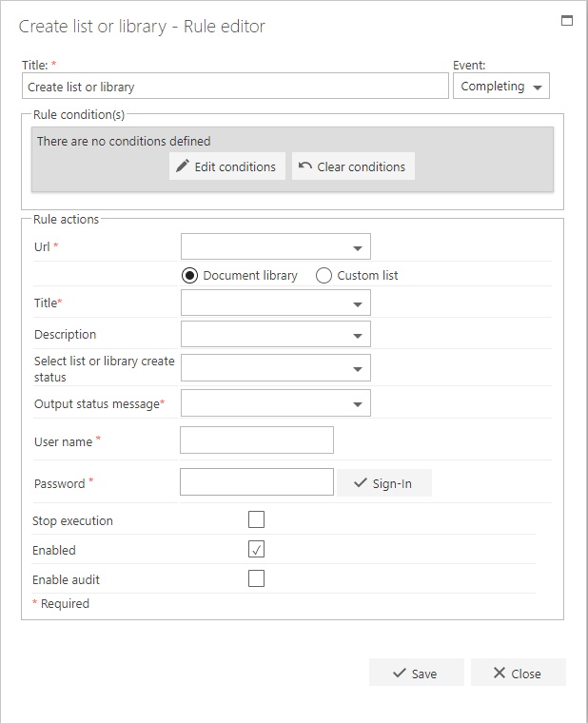
Task: Expand the Output status message dropdown
Action: coord(275,403)
